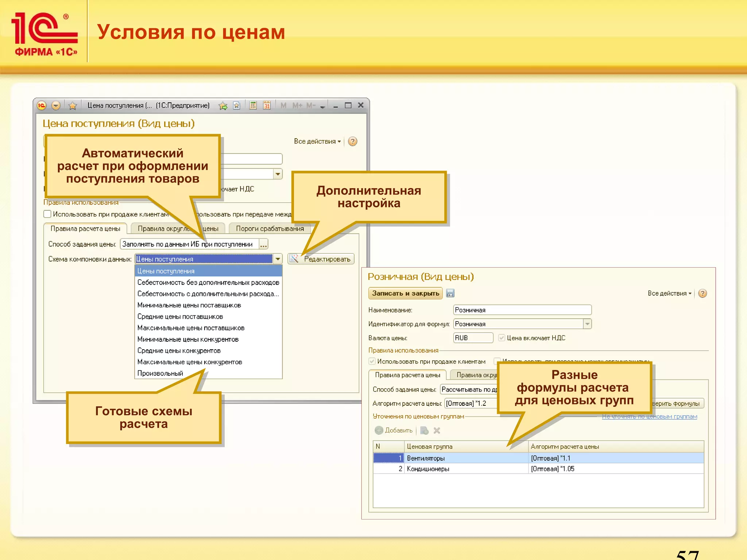Click the save diskette icon next to Записать и закрыть
747x560 pixels.
(x=450, y=293)
